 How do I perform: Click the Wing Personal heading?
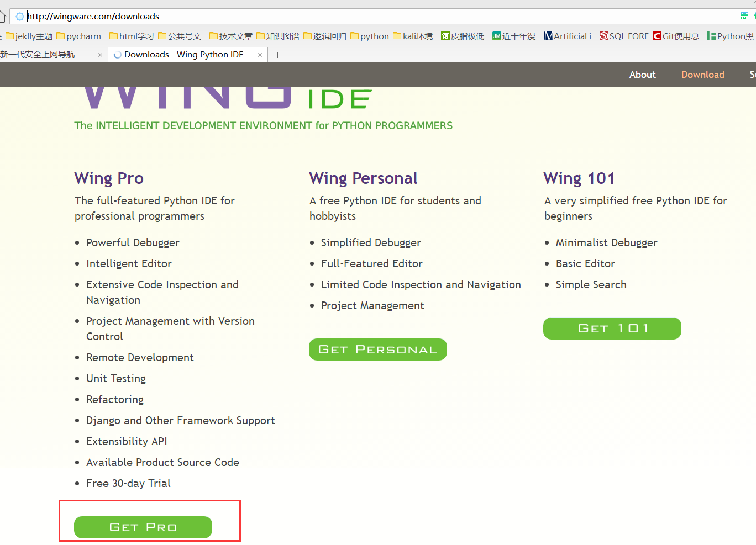pyautogui.click(x=363, y=178)
